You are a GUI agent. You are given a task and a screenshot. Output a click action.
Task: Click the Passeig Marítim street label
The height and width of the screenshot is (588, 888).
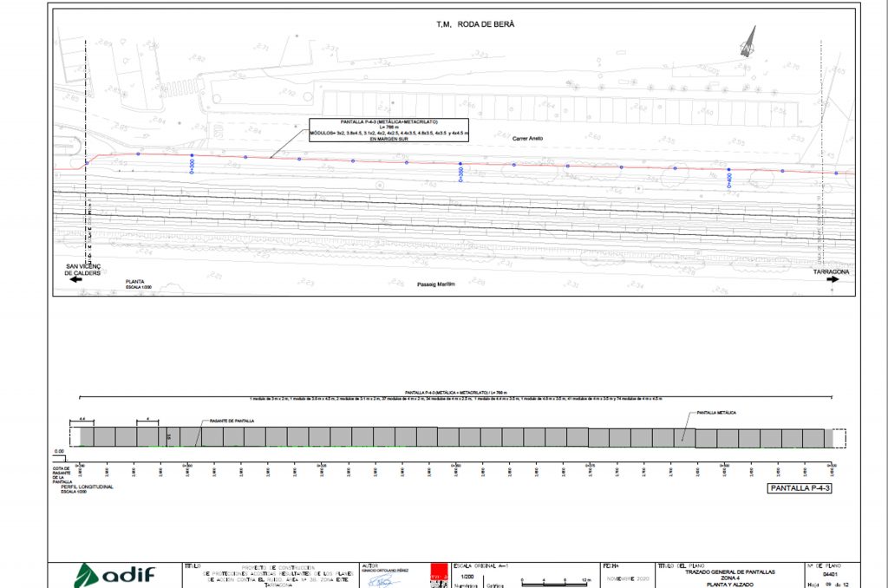(x=435, y=284)
